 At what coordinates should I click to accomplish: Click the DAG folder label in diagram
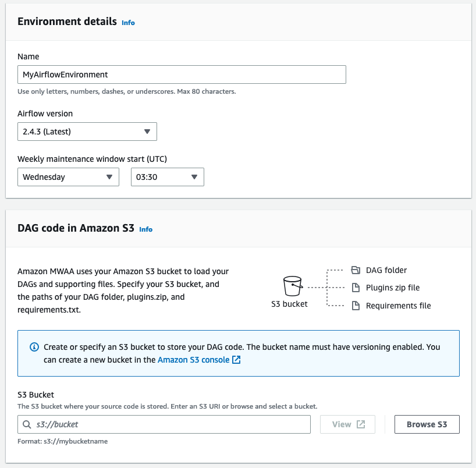pos(386,270)
